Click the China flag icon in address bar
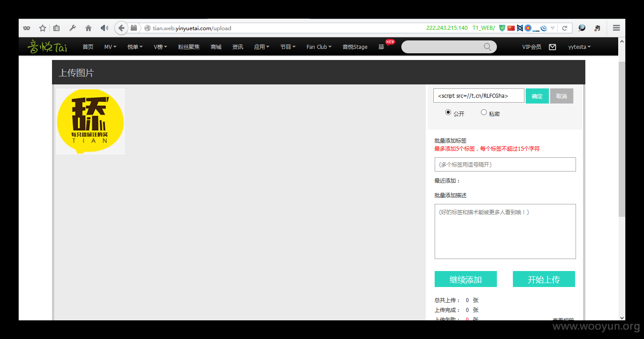Screen dimensions: 644x339 click(x=511, y=28)
